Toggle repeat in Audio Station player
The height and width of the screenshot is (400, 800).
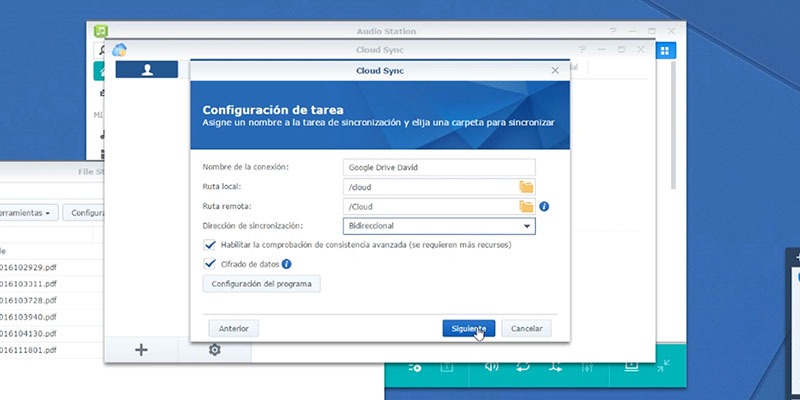click(x=523, y=366)
